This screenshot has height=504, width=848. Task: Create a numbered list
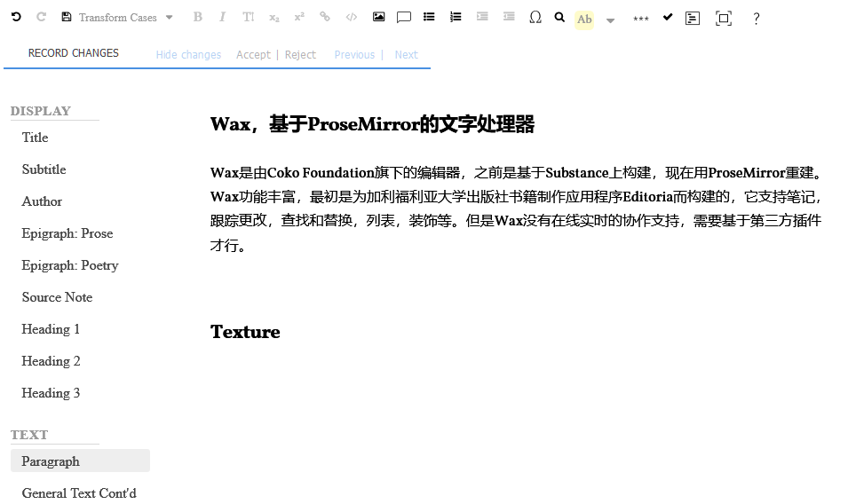click(456, 17)
